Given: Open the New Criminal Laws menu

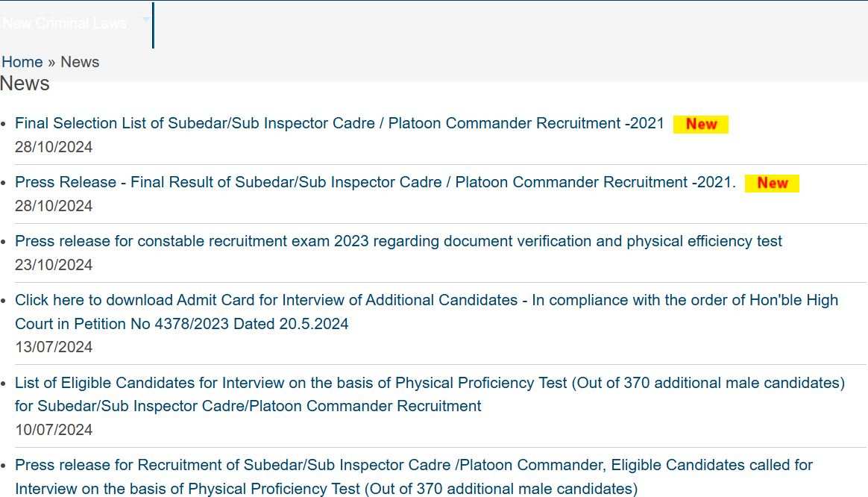Looking at the screenshot, I should [65, 23].
